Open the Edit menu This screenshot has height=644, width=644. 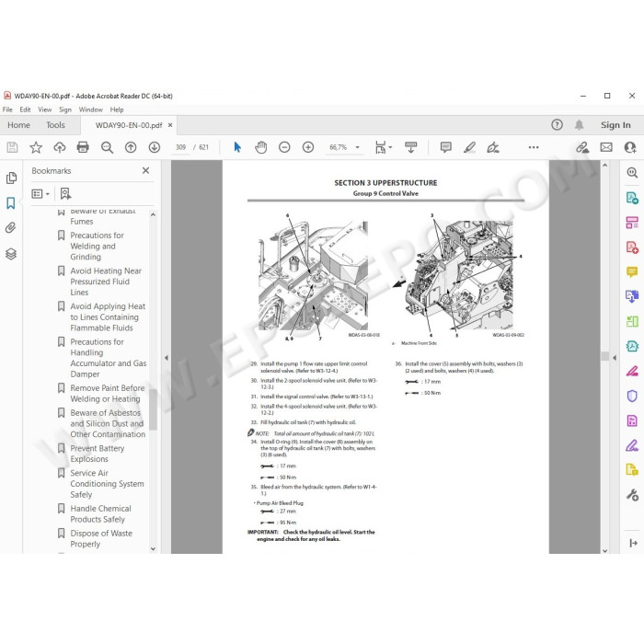click(25, 109)
